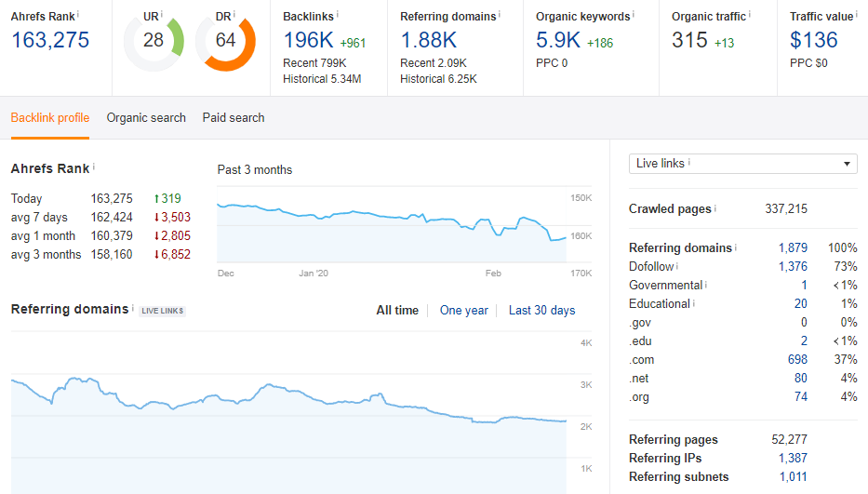
Task: Switch to Paid search tab
Action: click(x=234, y=117)
